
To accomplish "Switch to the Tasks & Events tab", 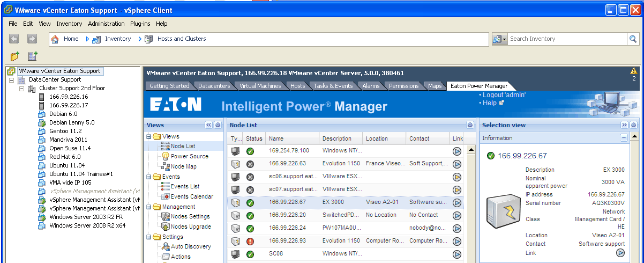I will pos(333,86).
